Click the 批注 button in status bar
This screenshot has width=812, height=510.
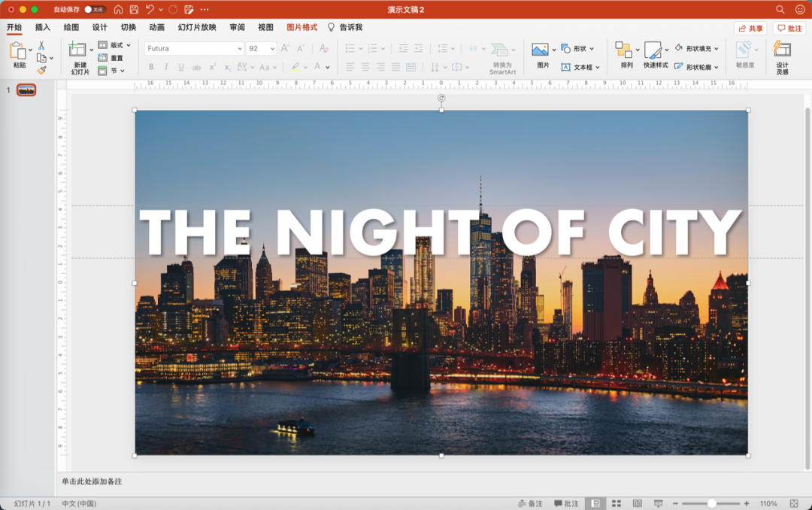pyautogui.click(x=566, y=503)
